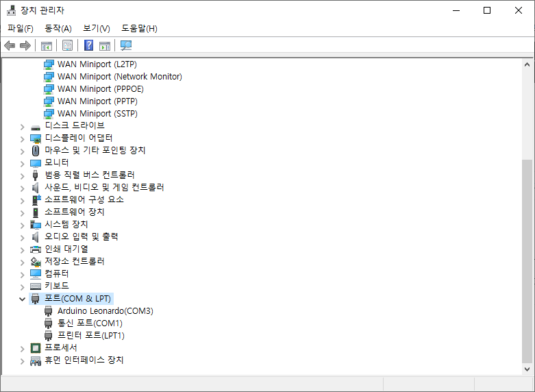Click the show/hide action pane toolbar icon

click(x=105, y=45)
